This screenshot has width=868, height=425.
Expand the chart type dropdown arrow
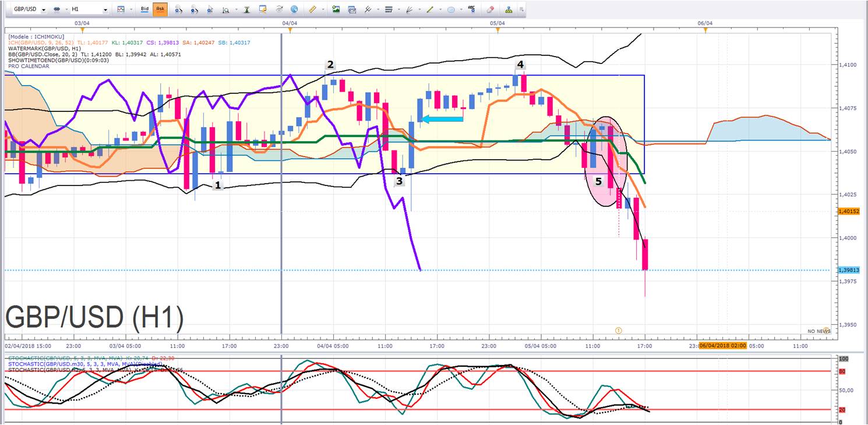coord(132,10)
